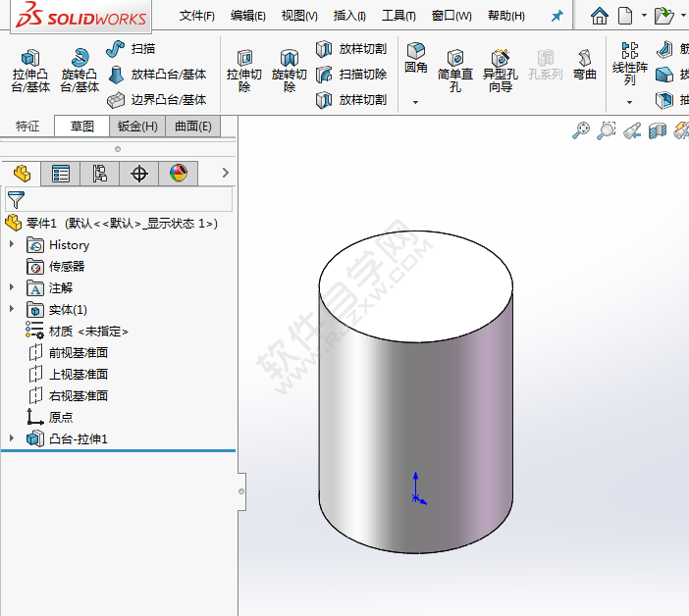Click the section view icon
Image resolution: width=689 pixels, height=616 pixels.
[658, 130]
